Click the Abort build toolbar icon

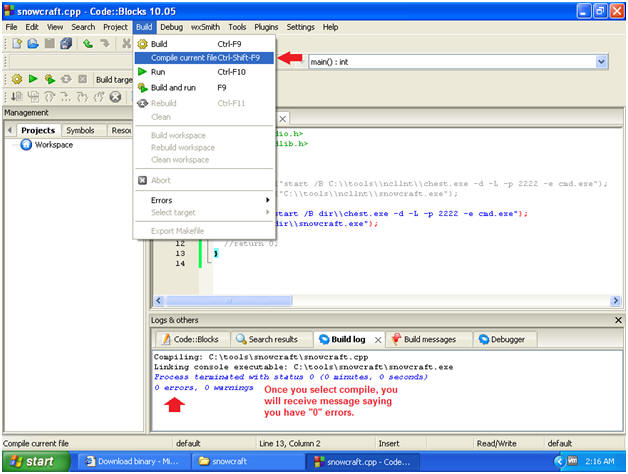[83, 79]
